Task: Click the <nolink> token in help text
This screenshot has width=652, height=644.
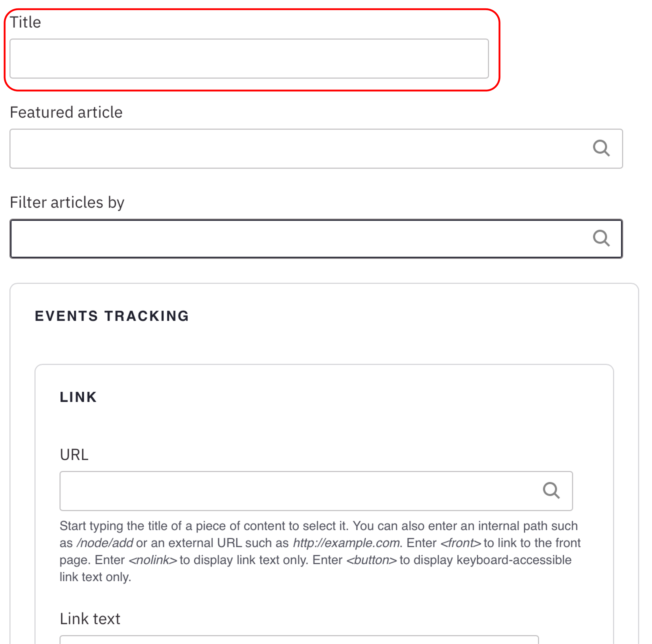Action: point(153,560)
